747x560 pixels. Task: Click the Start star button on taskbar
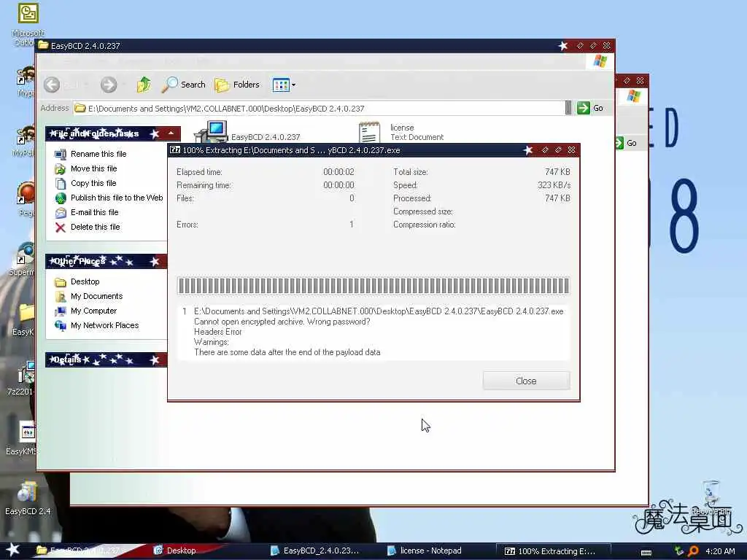pyautogui.click(x=13, y=551)
